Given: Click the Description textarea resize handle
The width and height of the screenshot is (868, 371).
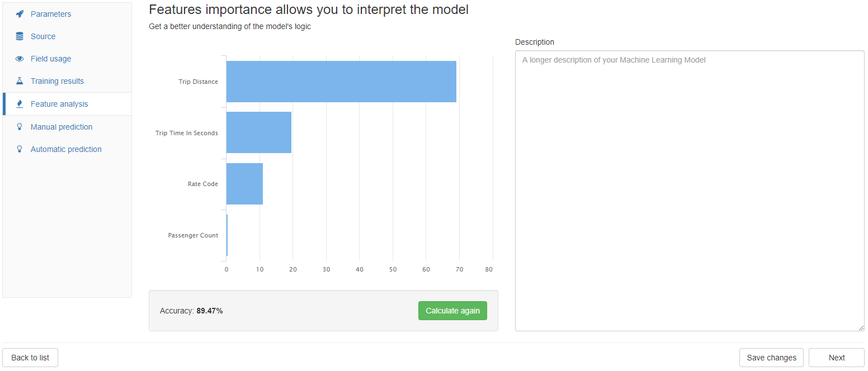Looking at the screenshot, I should [861, 328].
